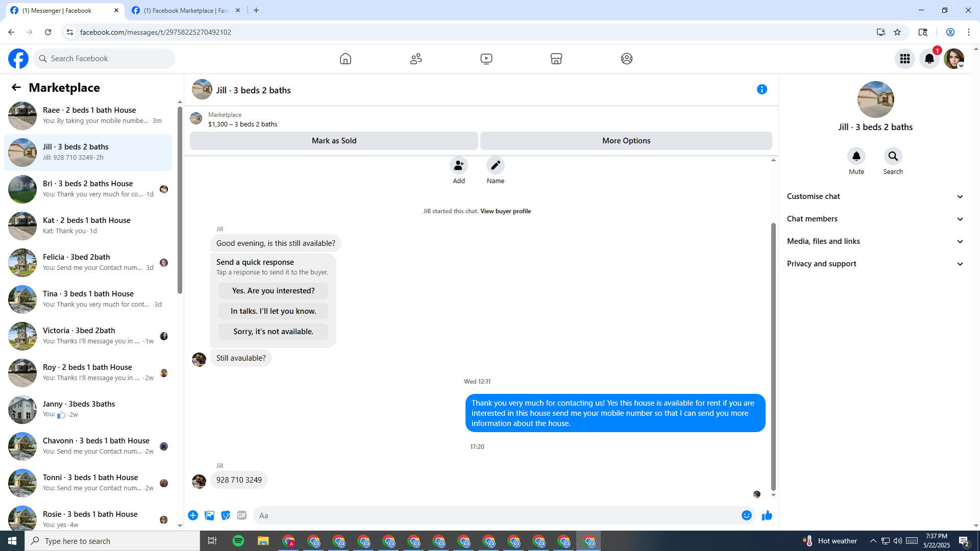This screenshot has height=551, width=980.
Task: Click the conversation messages scrollbar
Action: pos(773,356)
